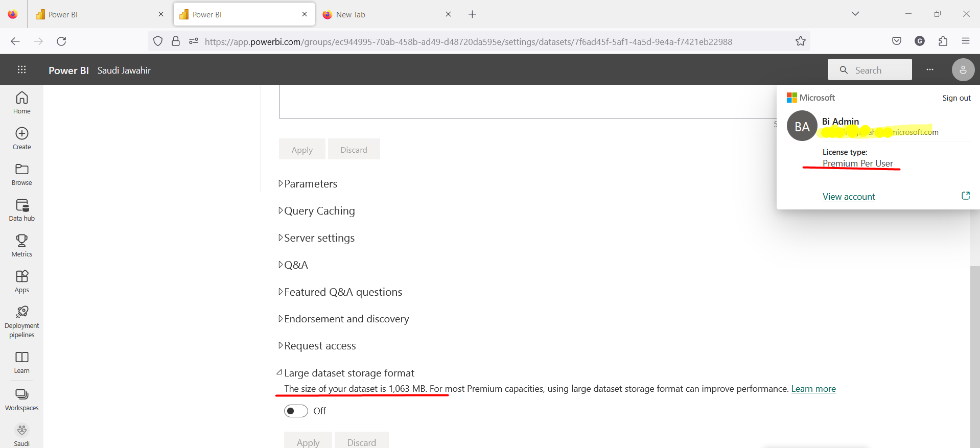This screenshot has height=448, width=980.
Task: Click the Learn more link
Action: pyautogui.click(x=813, y=389)
